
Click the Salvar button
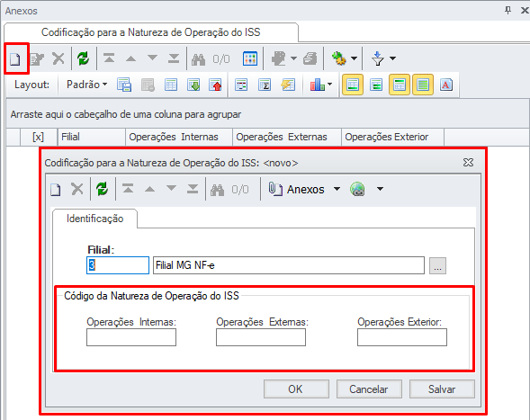click(442, 389)
